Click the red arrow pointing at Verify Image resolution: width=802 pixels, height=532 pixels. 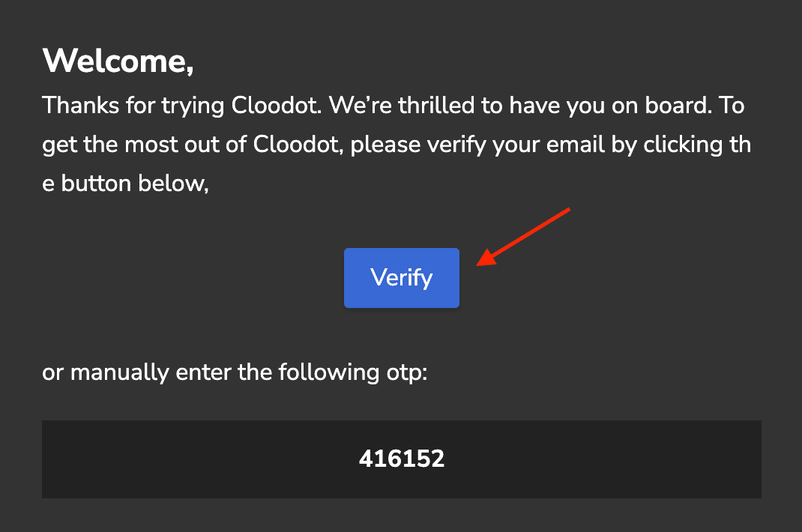coord(525,236)
